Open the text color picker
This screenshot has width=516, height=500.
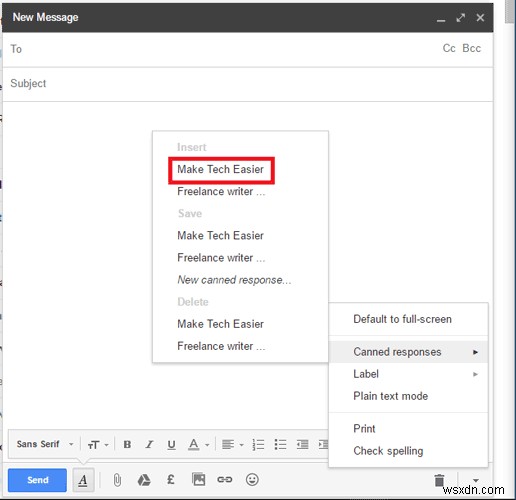(x=198, y=444)
